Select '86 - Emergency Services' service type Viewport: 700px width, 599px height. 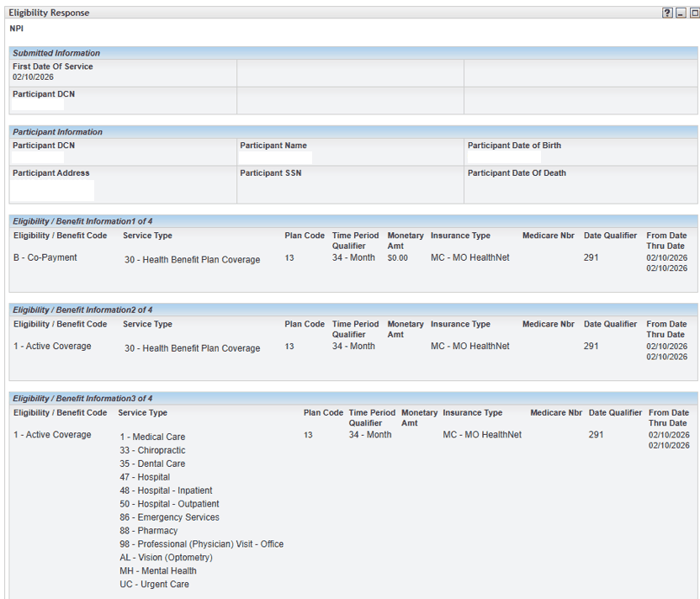pyautogui.click(x=169, y=517)
